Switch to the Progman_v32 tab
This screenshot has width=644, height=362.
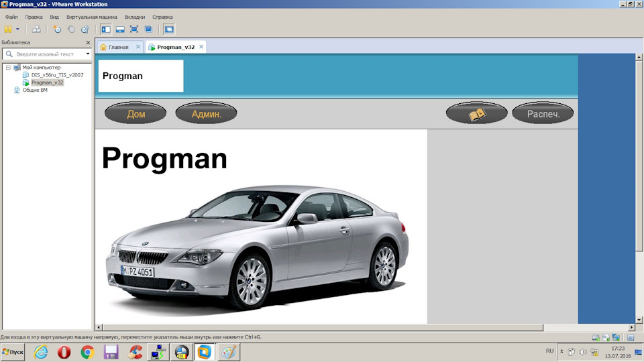coord(175,47)
